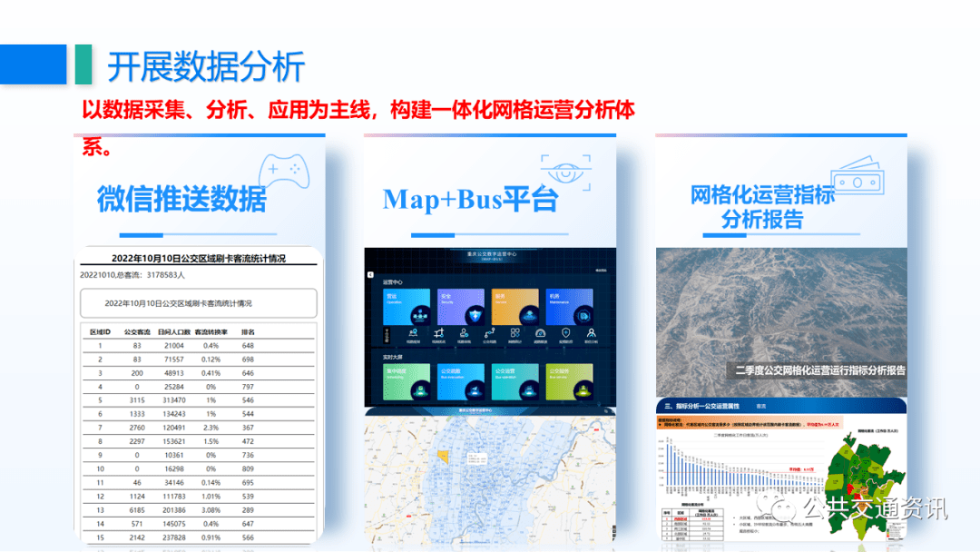Click population cell 25284 in row 4

[173, 387]
